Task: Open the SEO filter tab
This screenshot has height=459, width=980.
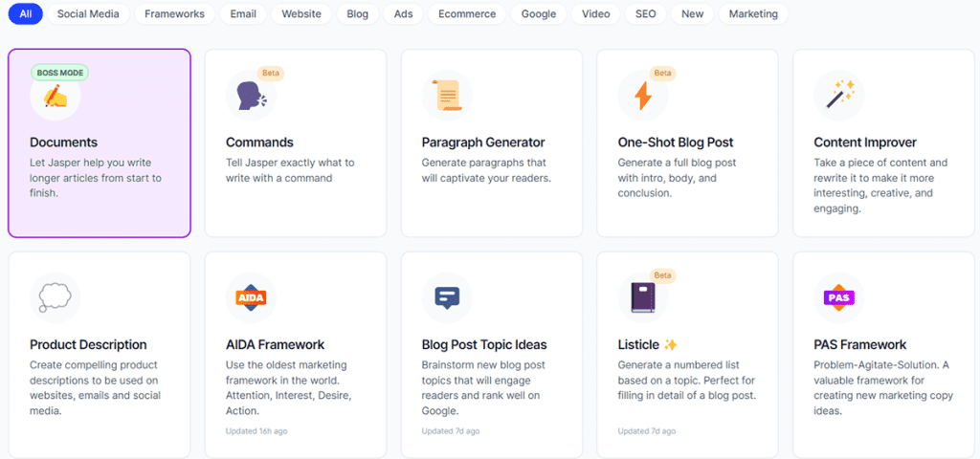Action: (646, 14)
